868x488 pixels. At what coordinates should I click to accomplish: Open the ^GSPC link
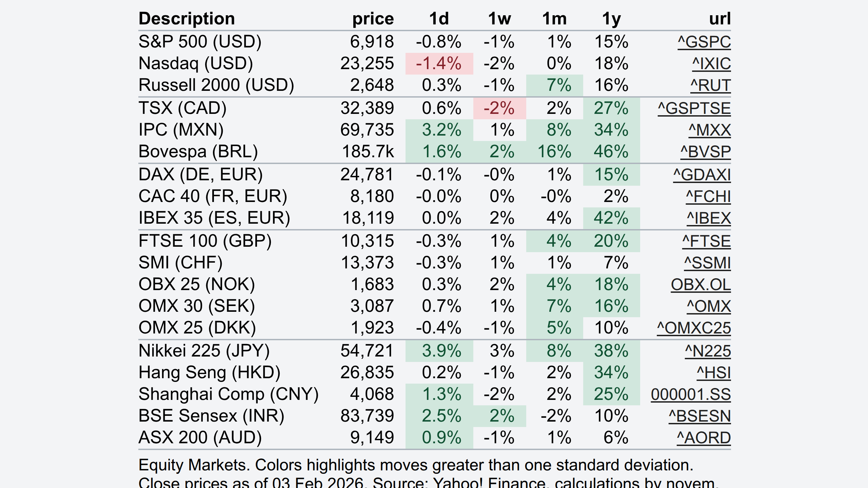point(704,42)
